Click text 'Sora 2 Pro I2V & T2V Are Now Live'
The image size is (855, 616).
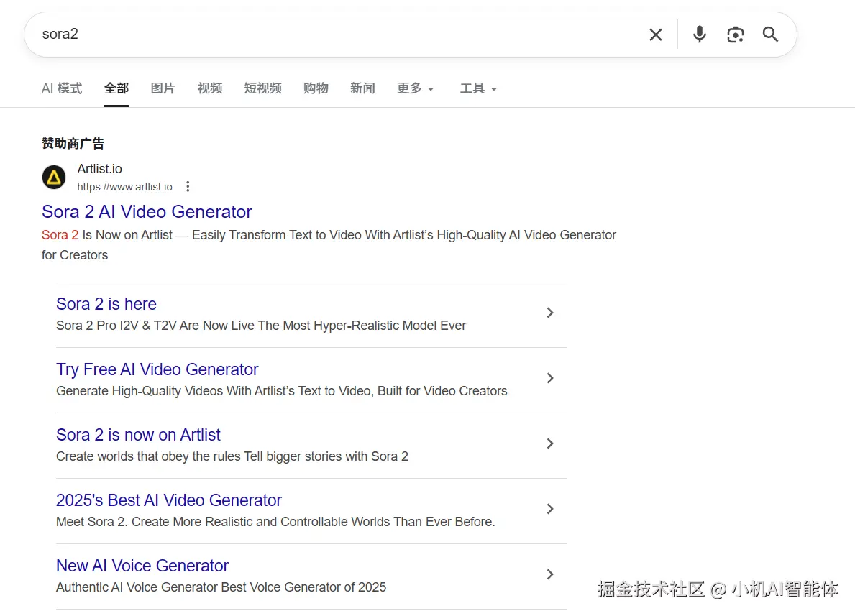tap(155, 326)
